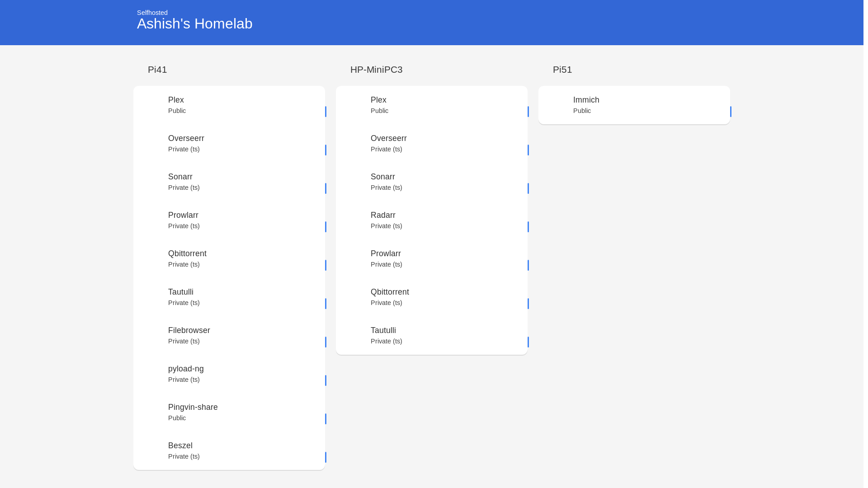This screenshot has width=868, height=488.
Task: Open Overseerr in the Pi41 list
Action: pyautogui.click(x=229, y=143)
